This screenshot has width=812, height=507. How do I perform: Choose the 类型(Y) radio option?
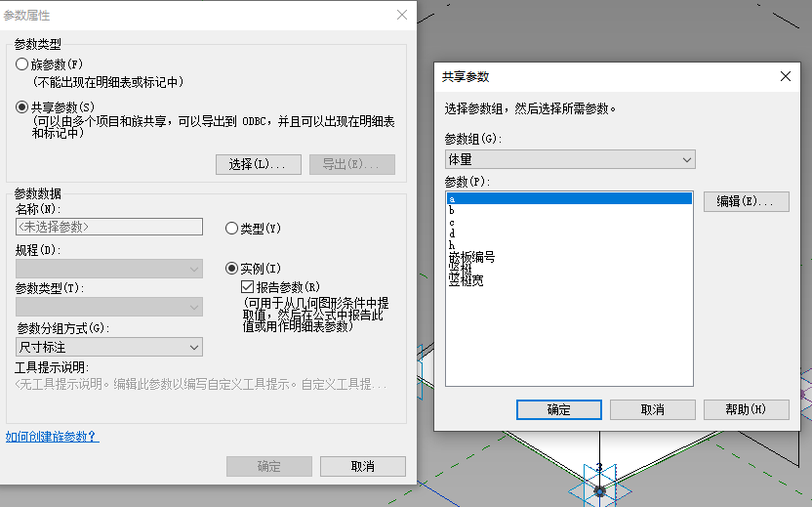pos(231,228)
